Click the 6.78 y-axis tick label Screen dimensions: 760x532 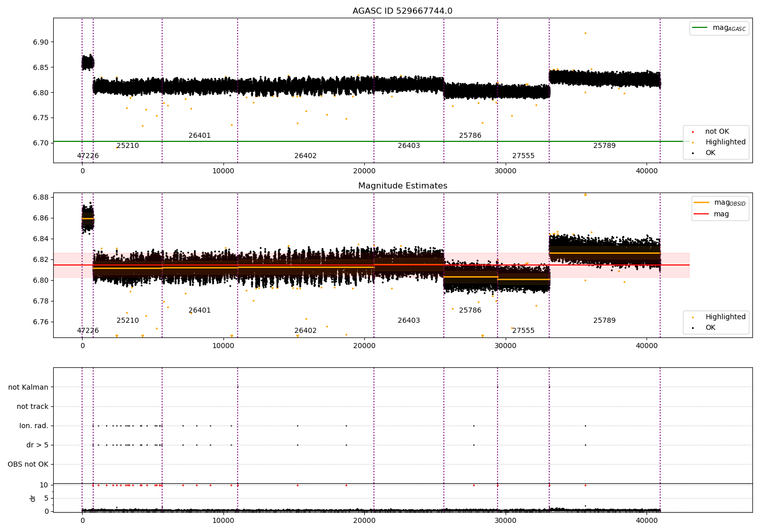(41, 301)
